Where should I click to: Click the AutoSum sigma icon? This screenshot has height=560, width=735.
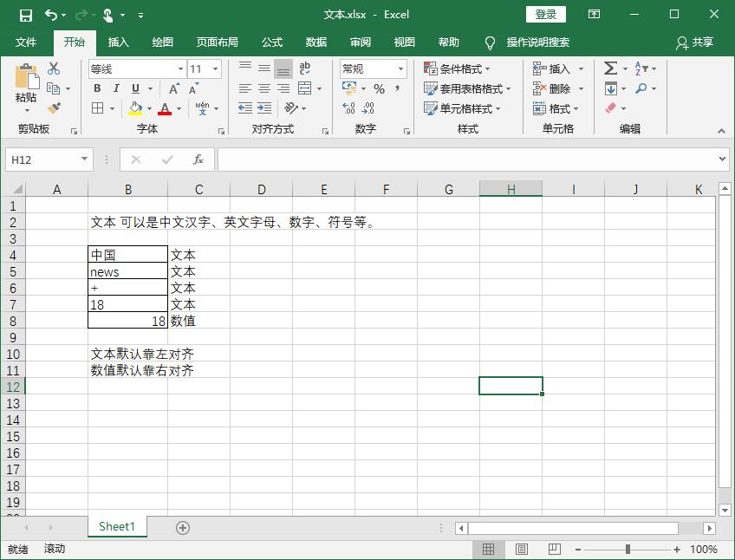click(610, 68)
